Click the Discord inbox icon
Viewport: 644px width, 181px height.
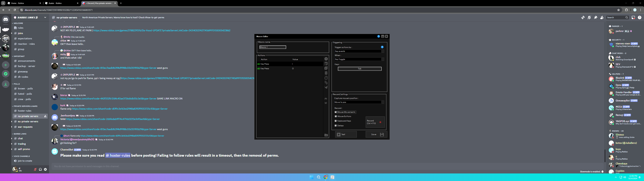tap(633, 17)
